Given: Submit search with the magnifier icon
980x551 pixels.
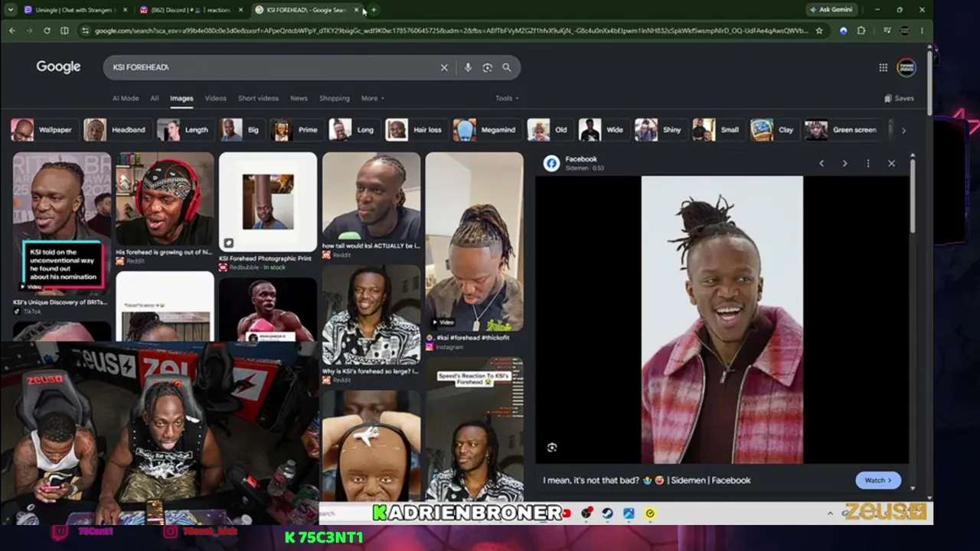Looking at the screenshot, I should point(506,67).
